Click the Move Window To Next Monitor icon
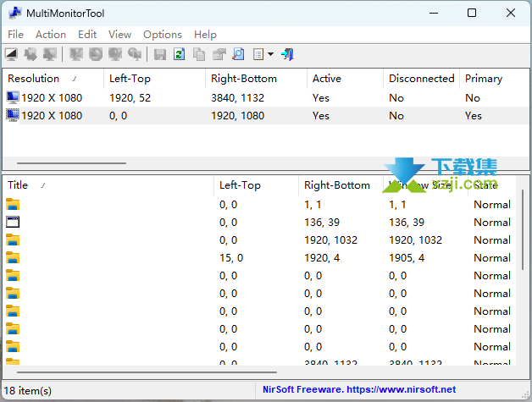This screenshot has height=402, width=532. point(30,54)
